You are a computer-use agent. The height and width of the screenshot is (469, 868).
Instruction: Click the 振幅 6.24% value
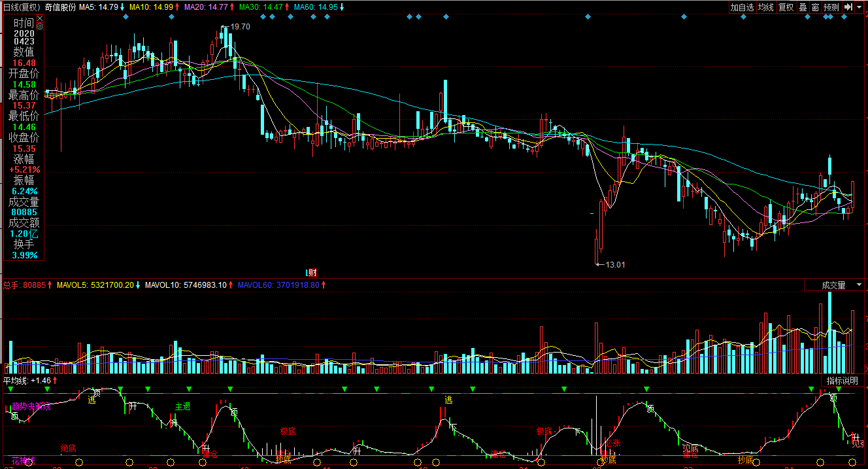tap(24, 191)
